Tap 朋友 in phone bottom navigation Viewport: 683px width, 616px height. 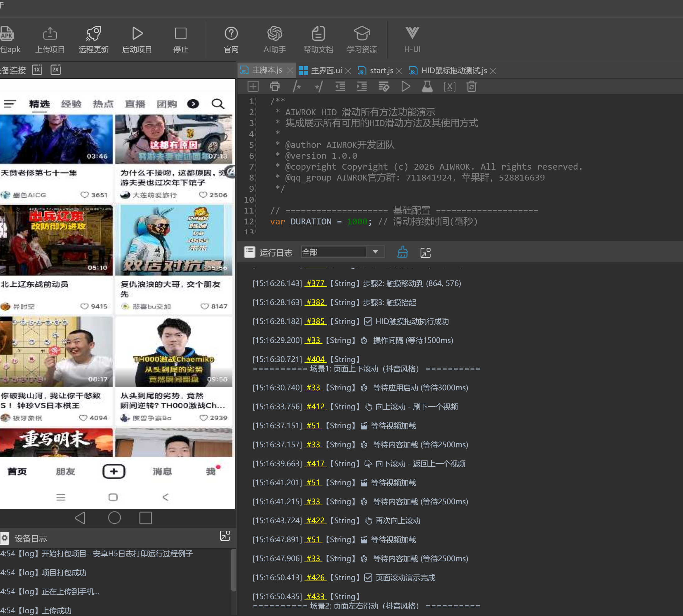[x=65, y=472]
